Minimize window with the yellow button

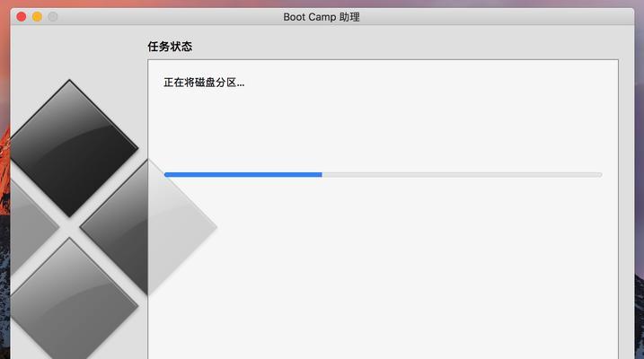click(x=37, y=17)
